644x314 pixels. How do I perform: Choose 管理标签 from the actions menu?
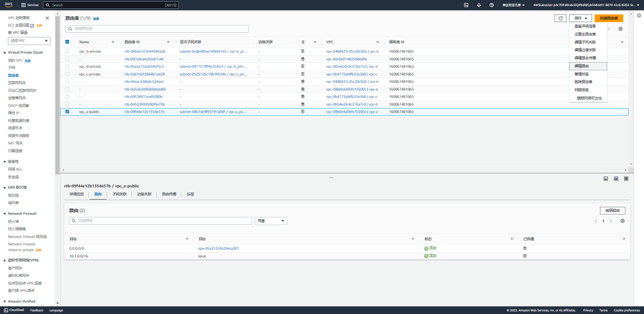coord(588,74)
